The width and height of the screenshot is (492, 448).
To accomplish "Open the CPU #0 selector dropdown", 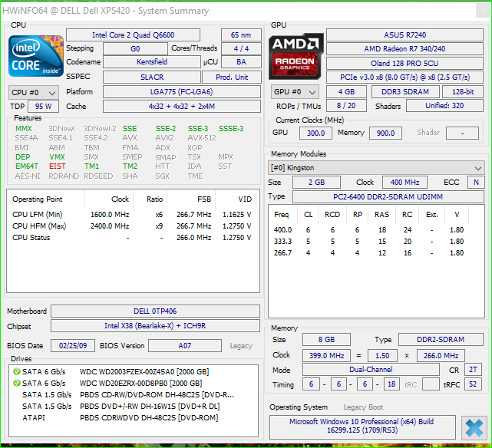I will 34,93.
